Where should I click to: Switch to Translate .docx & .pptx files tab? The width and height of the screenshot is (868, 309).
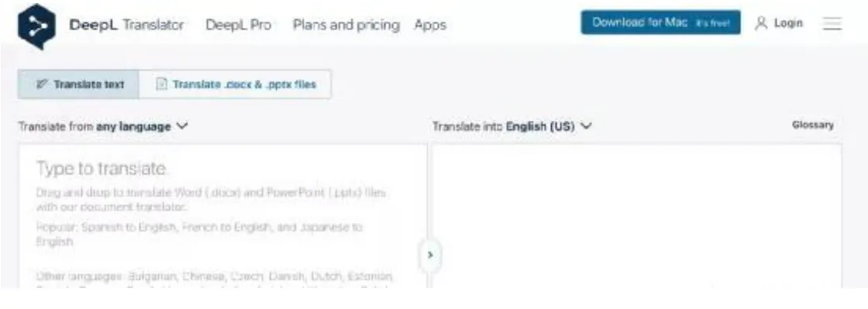(x=235, y=84)
